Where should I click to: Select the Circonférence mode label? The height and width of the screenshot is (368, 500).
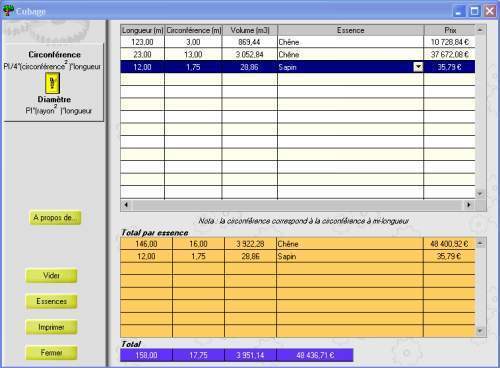54,54
